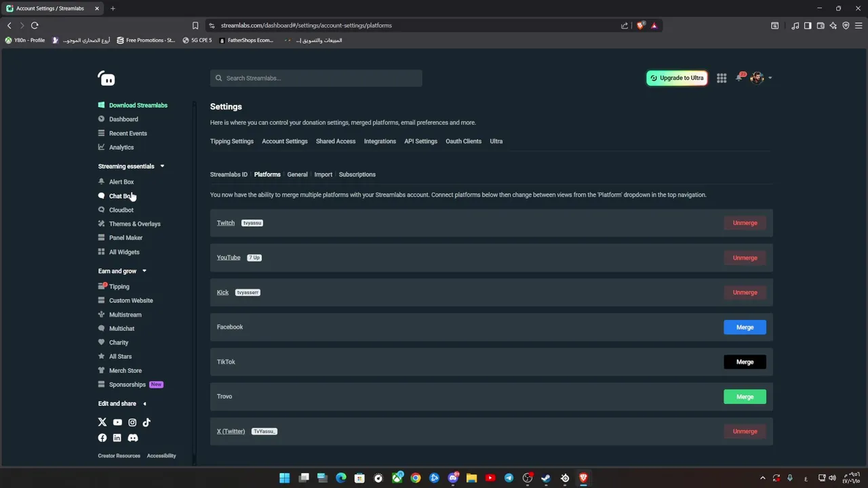The height and width of the screenshot is (488, 868).
Task: Open the browser hamburger menu
Action: tap(859, 25)
